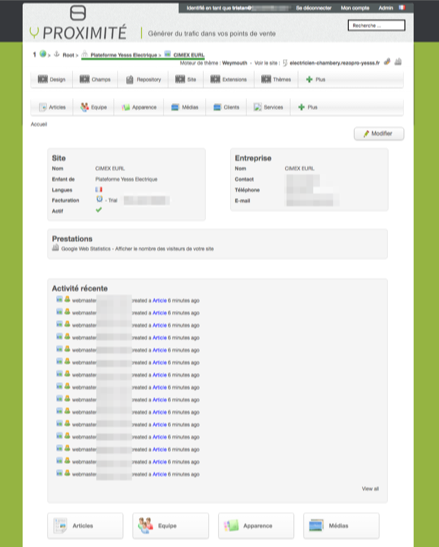Viewport: 439px width, 547px height.
Task: Click the user icon in first activity row
Action: [67, 299]
